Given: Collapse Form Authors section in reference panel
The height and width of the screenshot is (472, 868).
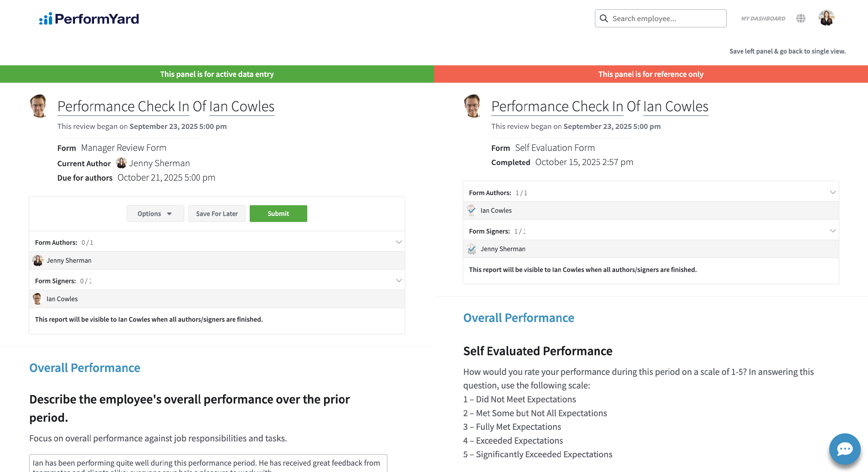Looking at the screenshot, I should click(833, 192).
